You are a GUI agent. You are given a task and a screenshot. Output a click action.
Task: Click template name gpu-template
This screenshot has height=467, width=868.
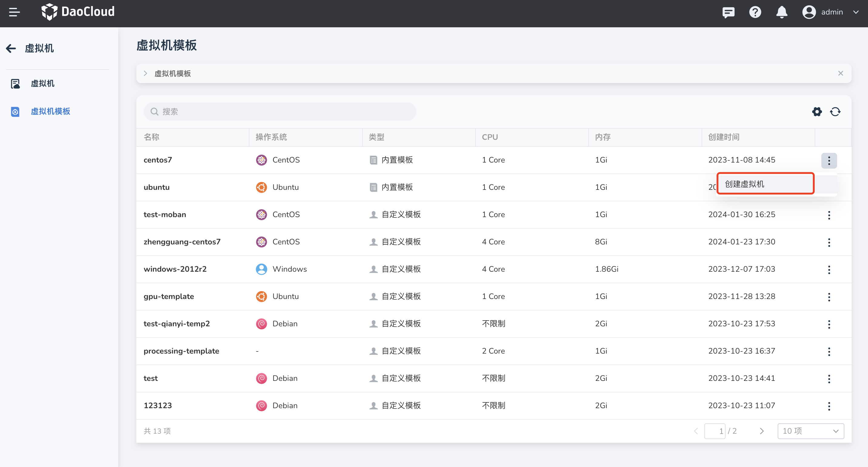(169, 297)
